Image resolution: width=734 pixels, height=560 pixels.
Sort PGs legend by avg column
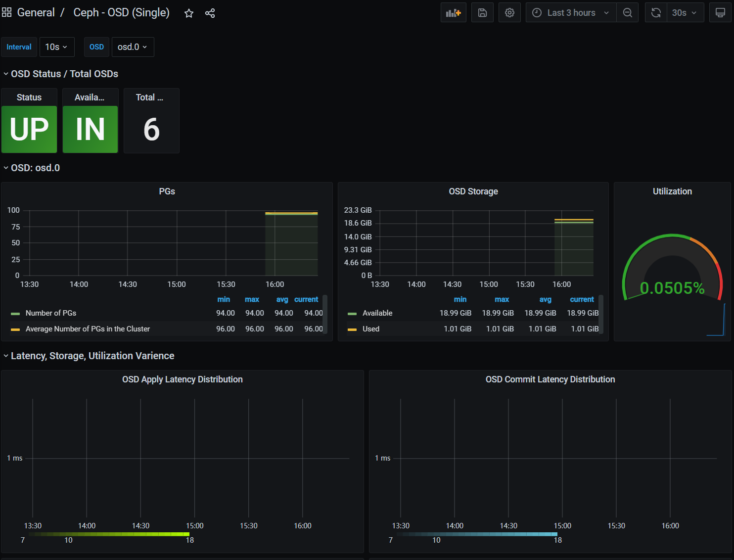click(282, 299)
